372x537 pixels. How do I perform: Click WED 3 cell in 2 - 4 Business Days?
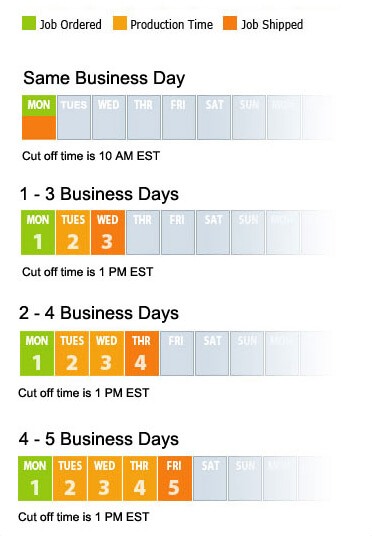pyautogui.click(x=107, y=353)
